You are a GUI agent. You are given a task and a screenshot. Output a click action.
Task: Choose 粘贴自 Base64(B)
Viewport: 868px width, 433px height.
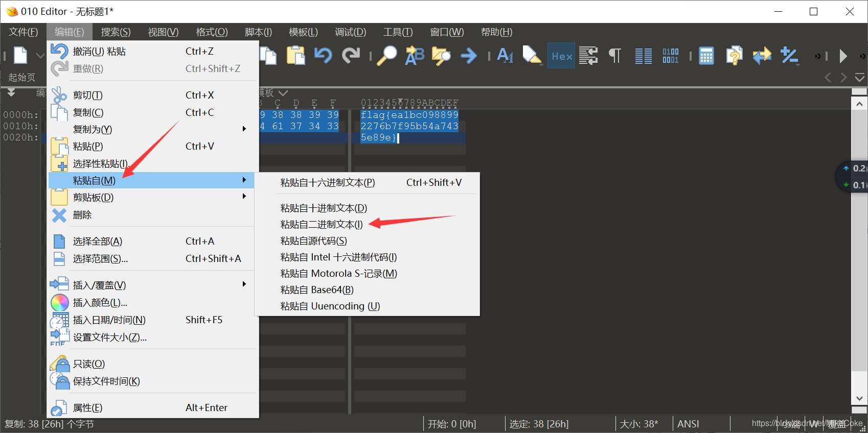367,290
